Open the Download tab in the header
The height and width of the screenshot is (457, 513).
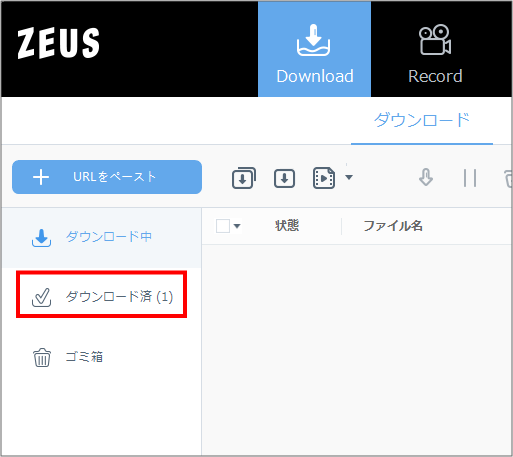click(314, 49)
